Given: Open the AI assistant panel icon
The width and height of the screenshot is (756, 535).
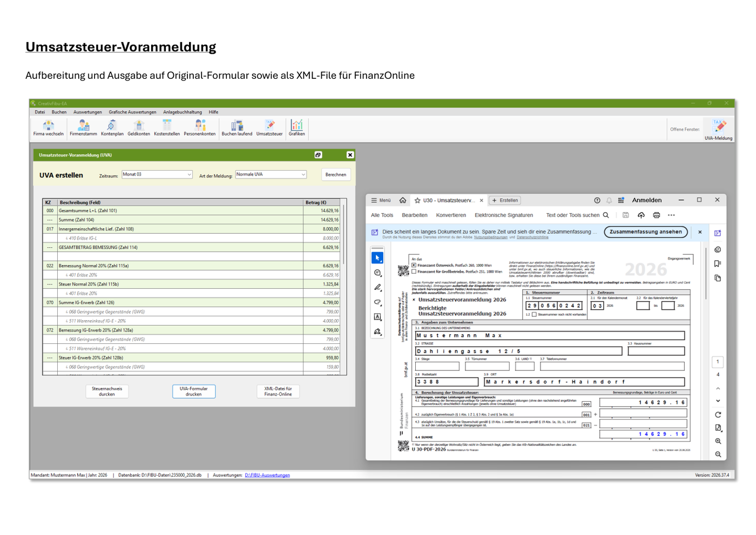Looking at the screenshot, I should point(718,233).
